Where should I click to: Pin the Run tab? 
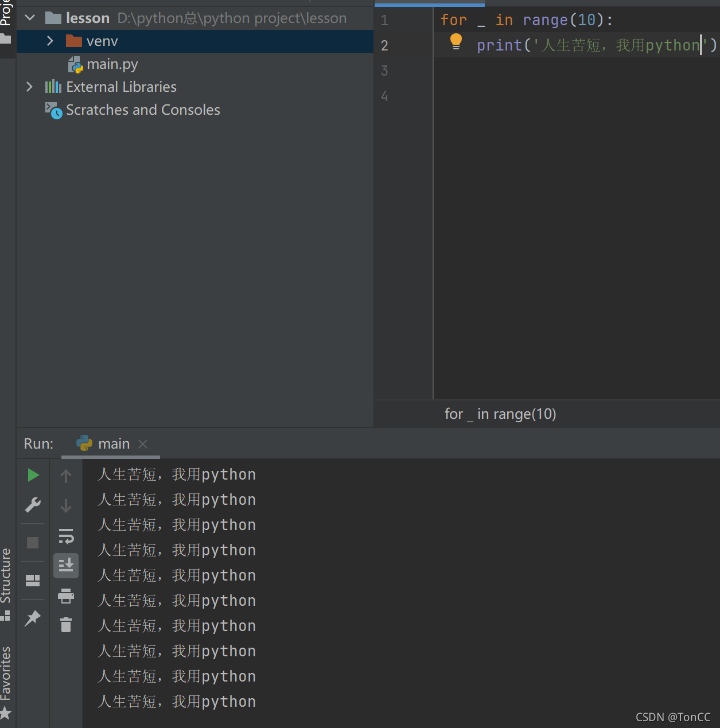[x=33, y=618]
